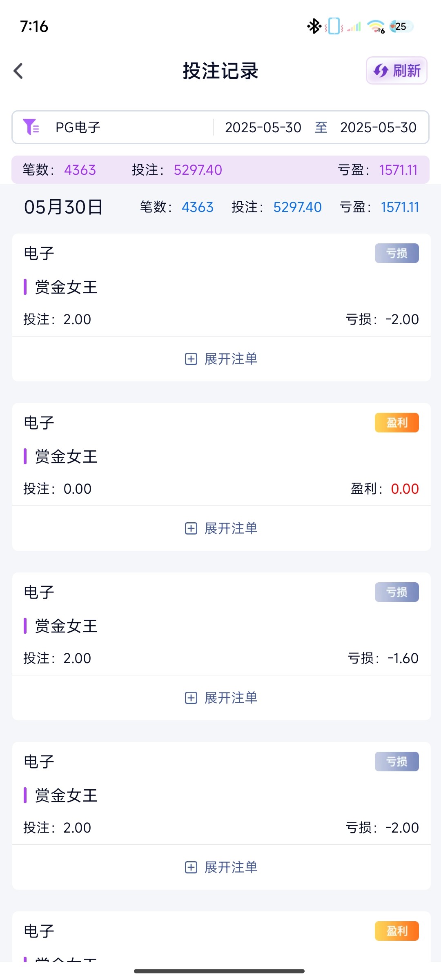The image size is (441, 980).
Task: Expand 展开注单 for the -1.60 loss bet
Action: [x=231, y=698]
